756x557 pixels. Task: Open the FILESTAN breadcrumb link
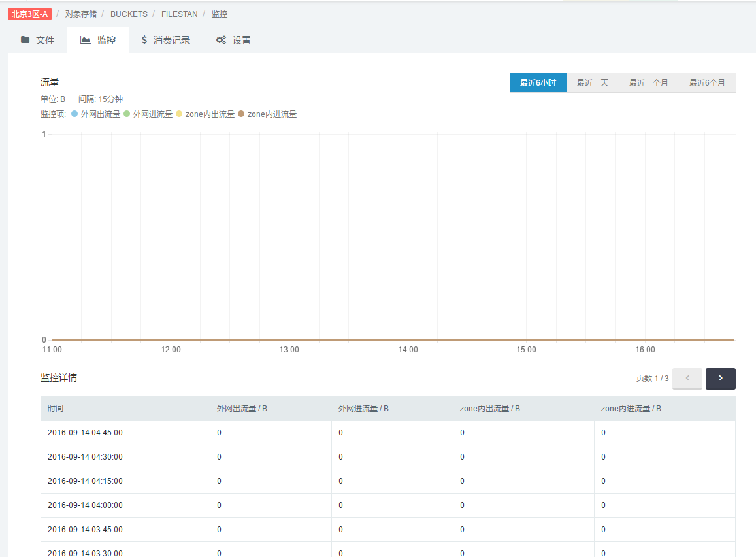coord(179,14)
